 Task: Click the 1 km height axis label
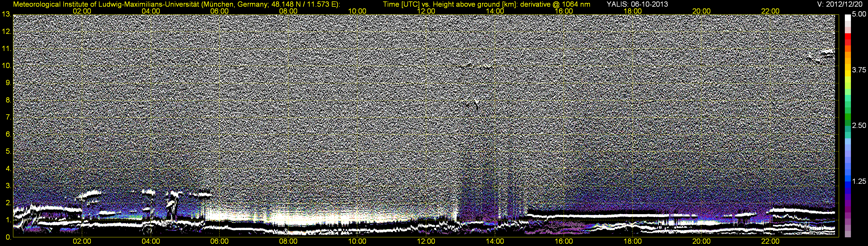click(x=8, y=220)
